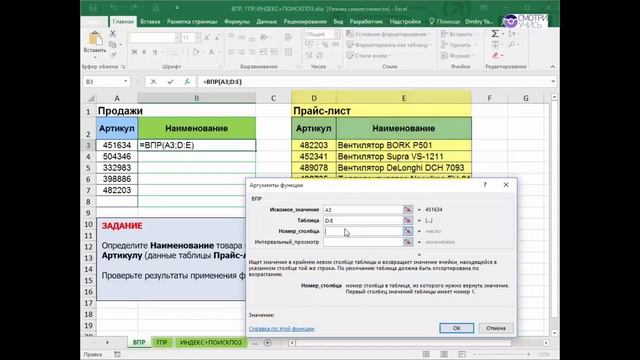Click the Таблица input field containing D:E
640x360 pixels.
362,220
